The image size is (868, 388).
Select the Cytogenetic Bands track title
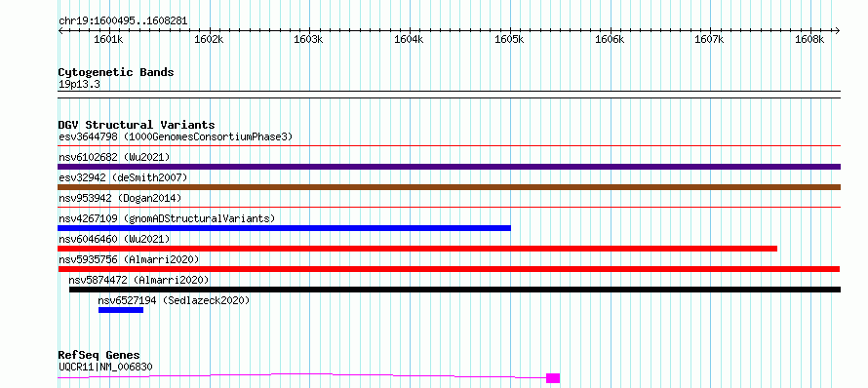[116, 72]
